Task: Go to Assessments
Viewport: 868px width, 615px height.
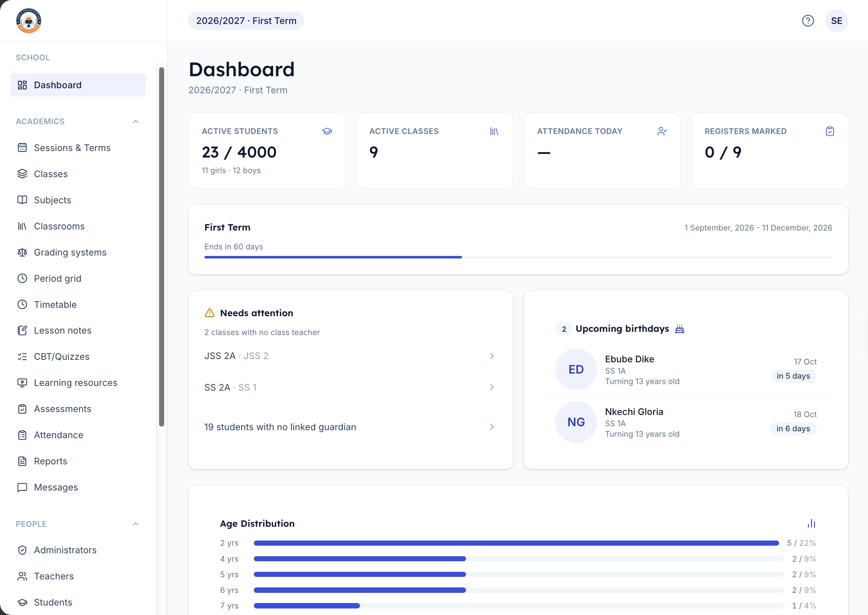Action: coord(78,409)
